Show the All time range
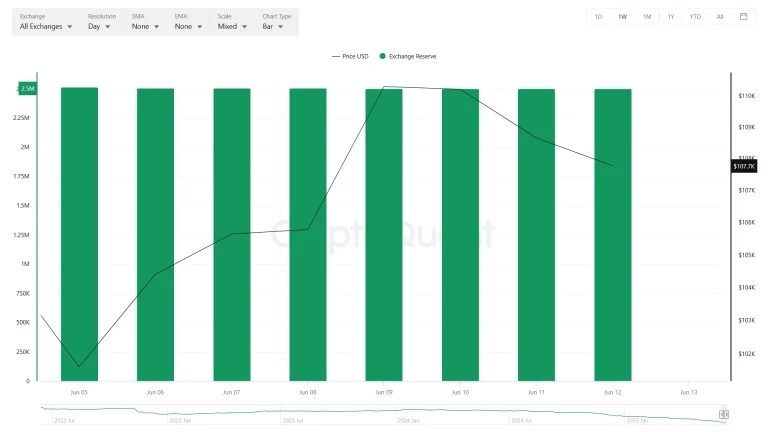Screen dimensions: 768x432 click(719, 16)
